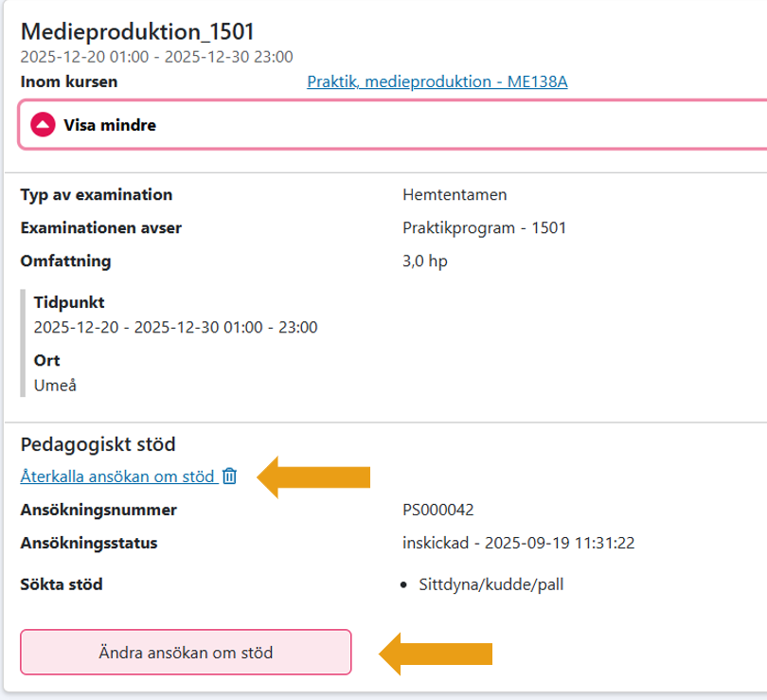Click the Praktikprogram - 1501 value
This screenshot has width=767, height=700.
[484, 228]
